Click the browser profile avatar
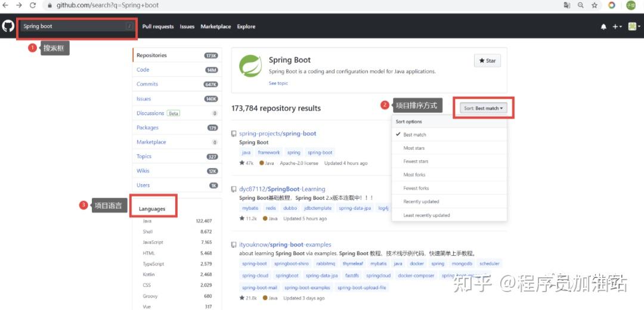644x310 pixels. click(x=631, y=5)
